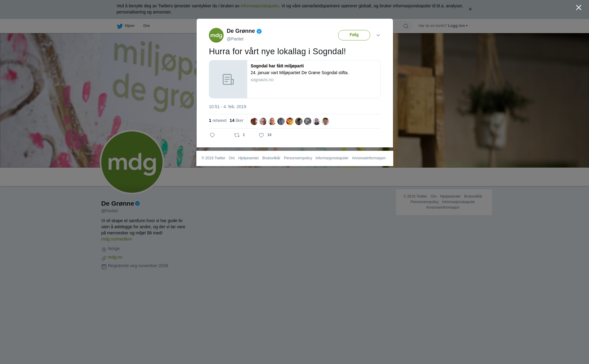The image size is (589, 364).
Task: Click the reply speech bubble icon
Action: [212, 135]
